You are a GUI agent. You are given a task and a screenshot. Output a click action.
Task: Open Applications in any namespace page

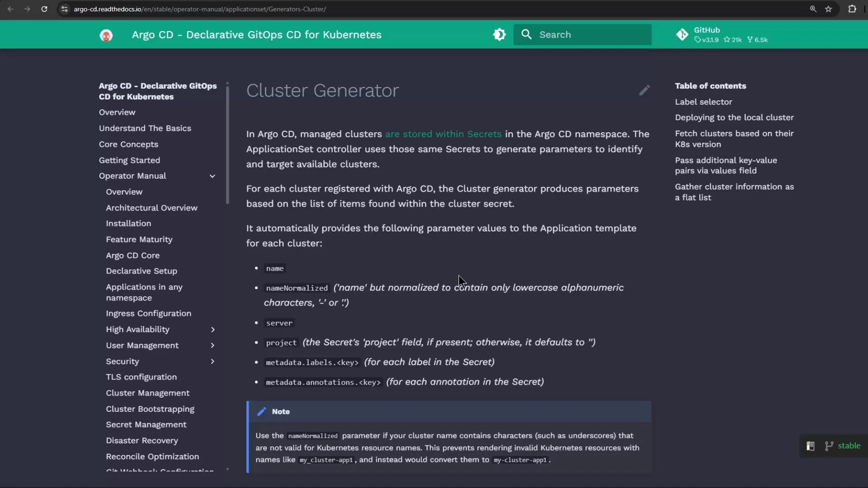[144, 292]
